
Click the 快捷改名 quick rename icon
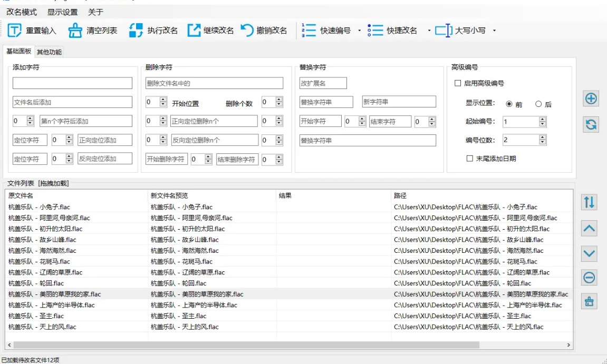[x=375, y=30]
